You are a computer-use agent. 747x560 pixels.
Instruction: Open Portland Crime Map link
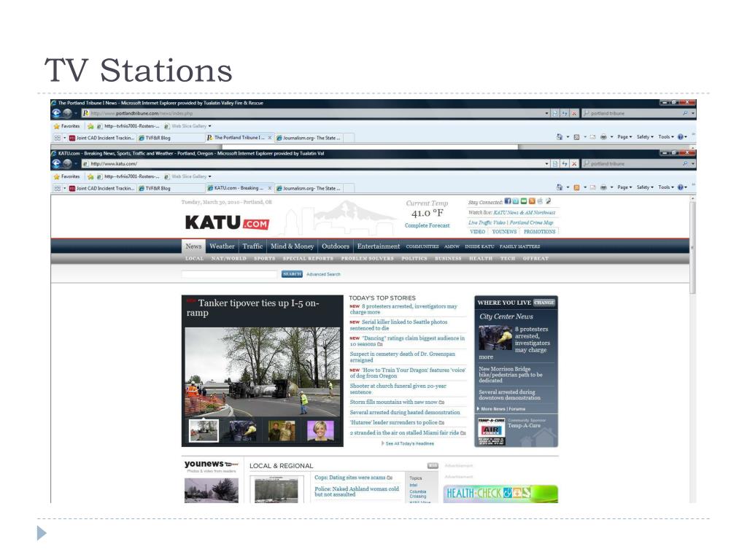click(x=531, y=222)
